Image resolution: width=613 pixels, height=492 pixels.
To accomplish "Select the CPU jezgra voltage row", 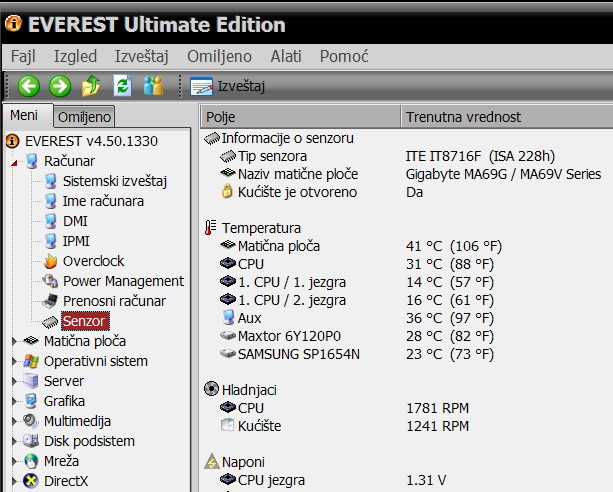I will [x=333, y=480].
